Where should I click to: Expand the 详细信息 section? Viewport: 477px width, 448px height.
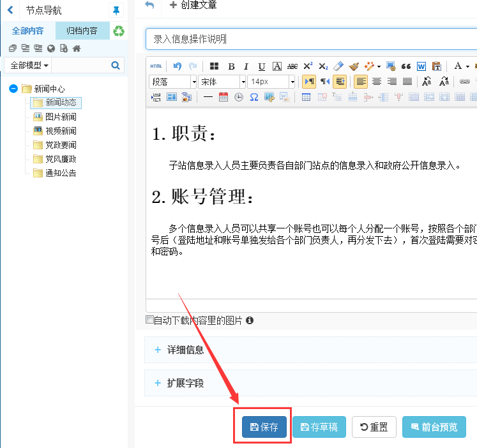[x=185, y=350]
